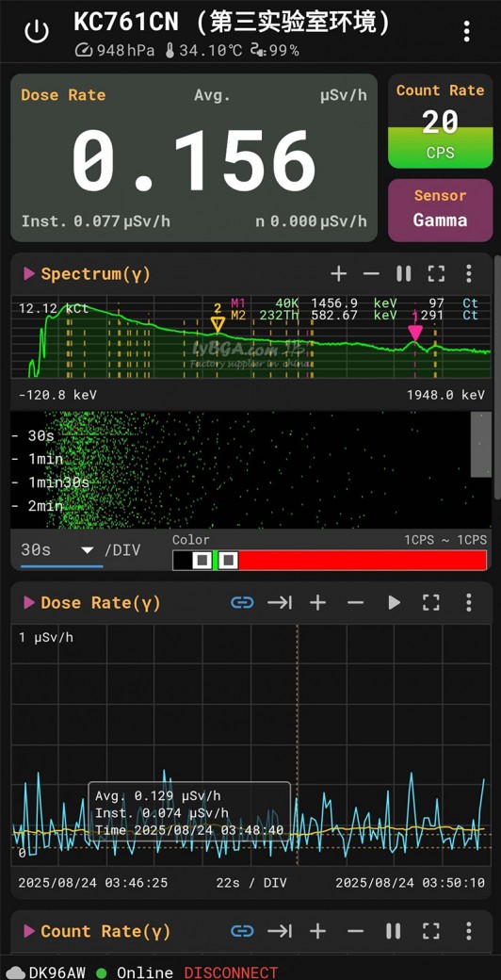The width and height of the screenshot is (501, 980).
Task: Open the 30s /DIV dropdown
Action: [61, 550]
